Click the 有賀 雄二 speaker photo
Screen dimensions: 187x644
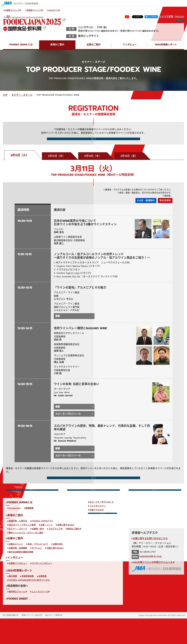pos(161,229)
